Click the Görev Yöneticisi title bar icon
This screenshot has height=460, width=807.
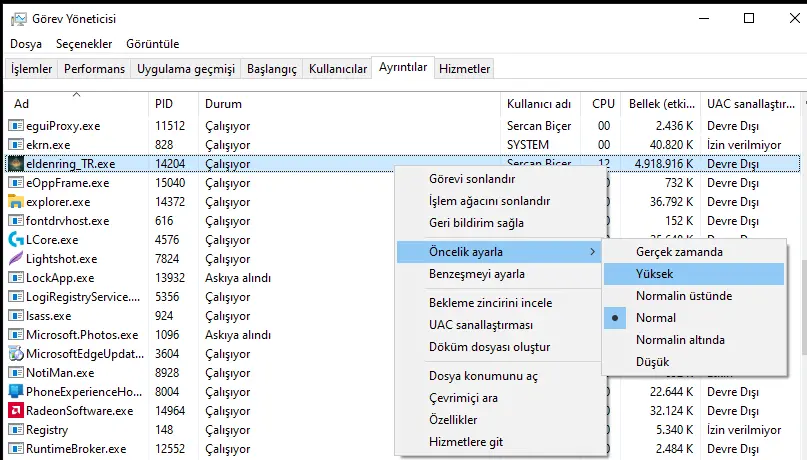pos(19,19)
